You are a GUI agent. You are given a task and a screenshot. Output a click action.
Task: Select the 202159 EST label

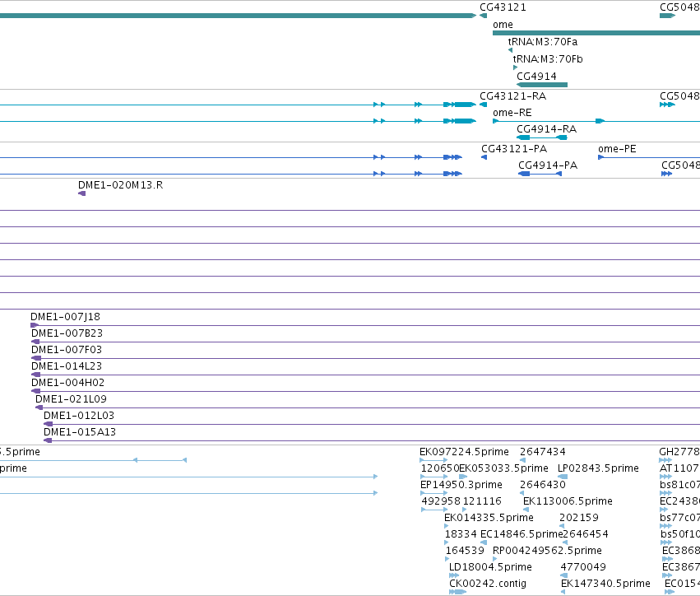click(x=578, y=518)
